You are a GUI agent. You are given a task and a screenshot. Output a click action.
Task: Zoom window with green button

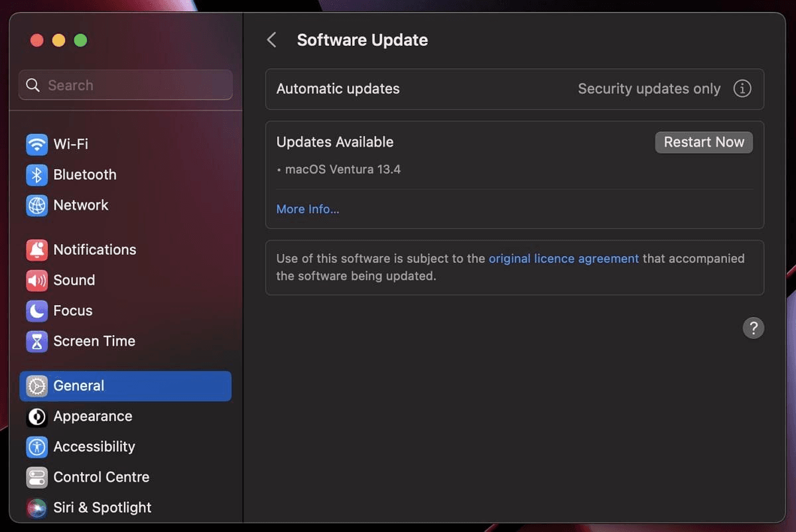[81, 40]
